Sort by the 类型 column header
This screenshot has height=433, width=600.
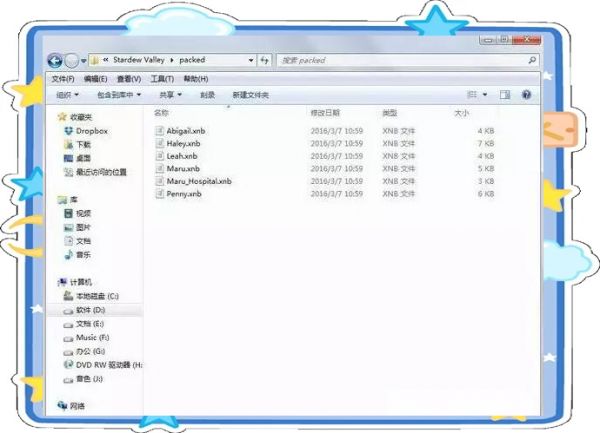[390, 113]
